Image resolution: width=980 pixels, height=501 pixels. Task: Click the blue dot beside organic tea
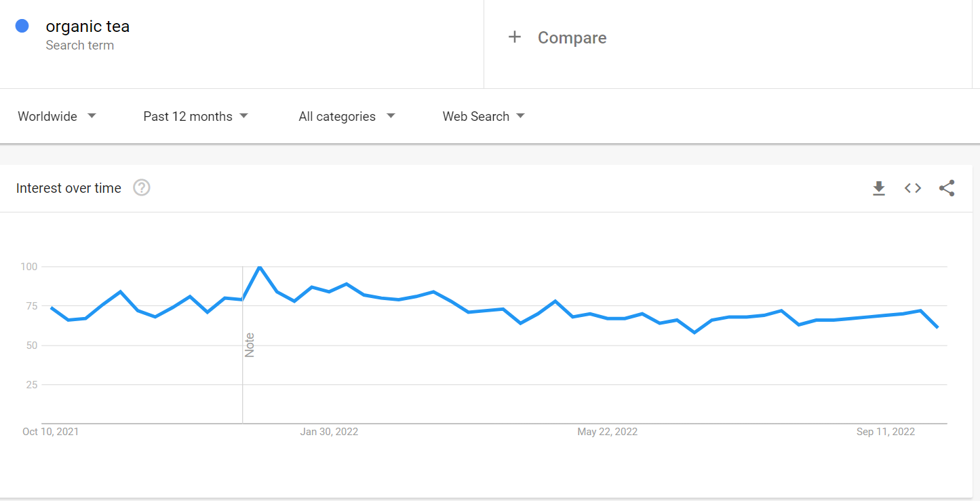(x=22, y=26)
